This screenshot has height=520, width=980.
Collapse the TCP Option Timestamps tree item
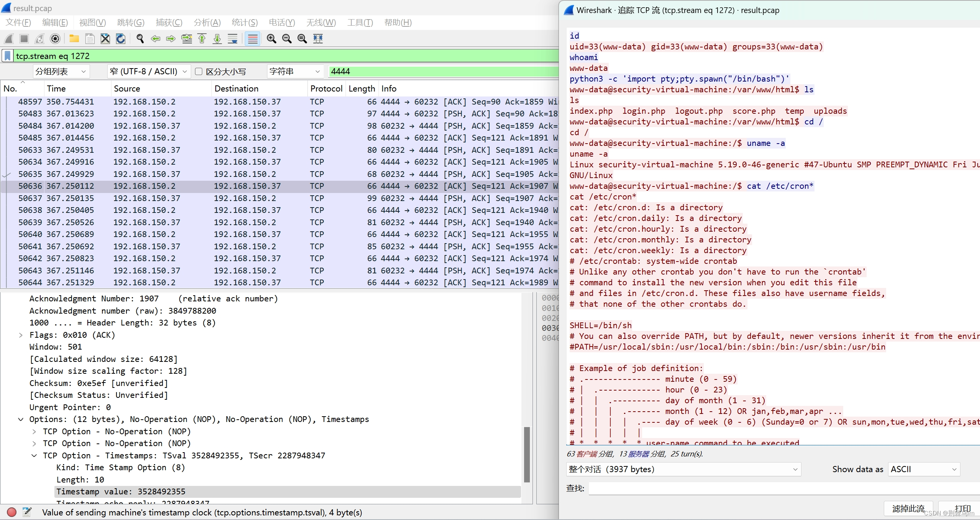point(34,456)
